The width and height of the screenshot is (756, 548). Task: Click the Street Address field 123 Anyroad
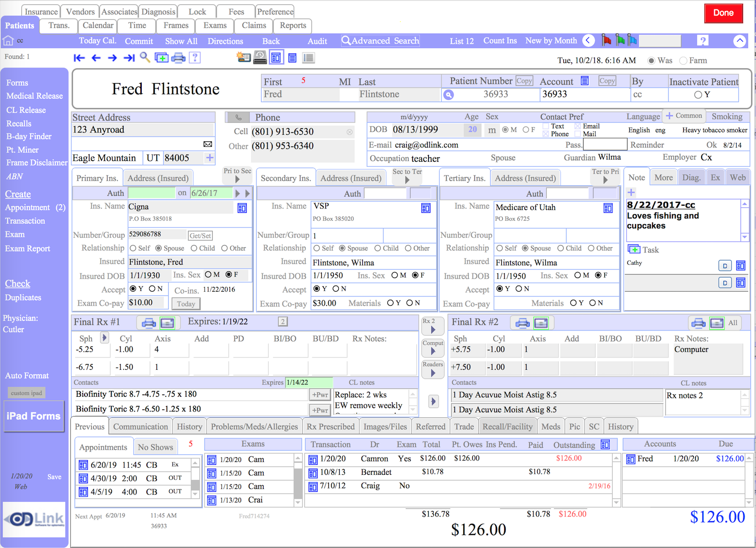tap(143, 130)
